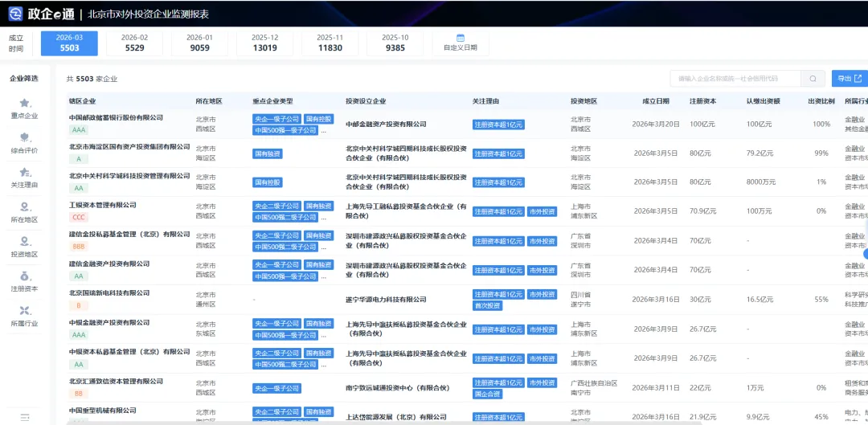Click the 认缴出资额 column header
Screen dimensions: 868x425
click(763, 101)
